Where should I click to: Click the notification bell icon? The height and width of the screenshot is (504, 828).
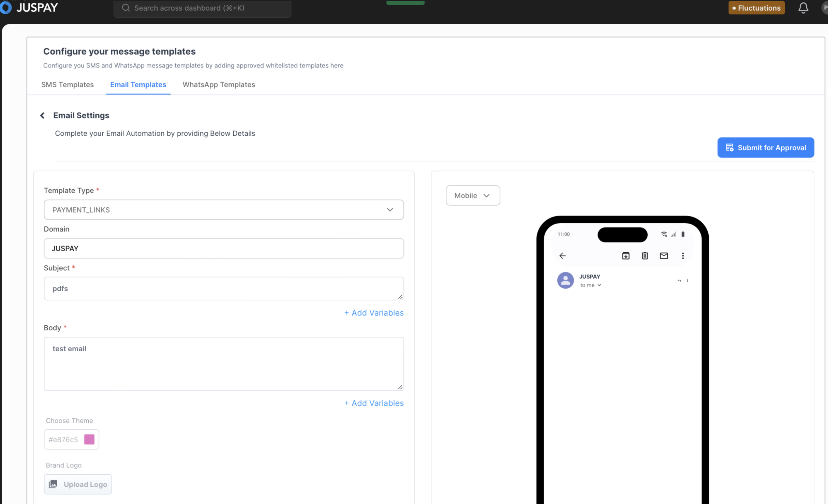click(x=803, y=8)
